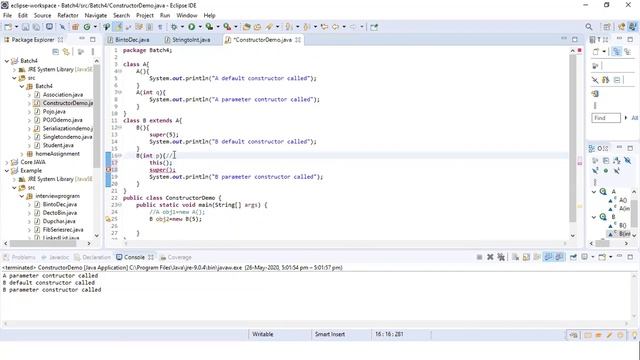Open the Run dropdown arrow
The height and width of the screenshot is (360, 640).
(200, 27)
